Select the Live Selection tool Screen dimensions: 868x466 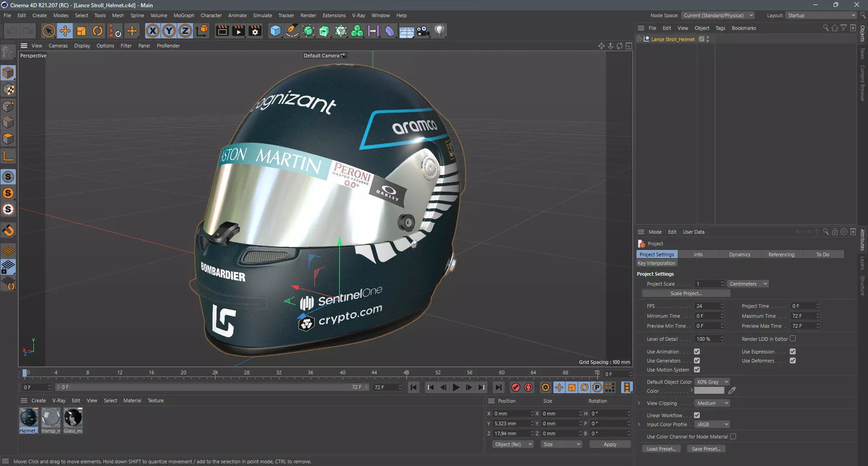(48, 31)
